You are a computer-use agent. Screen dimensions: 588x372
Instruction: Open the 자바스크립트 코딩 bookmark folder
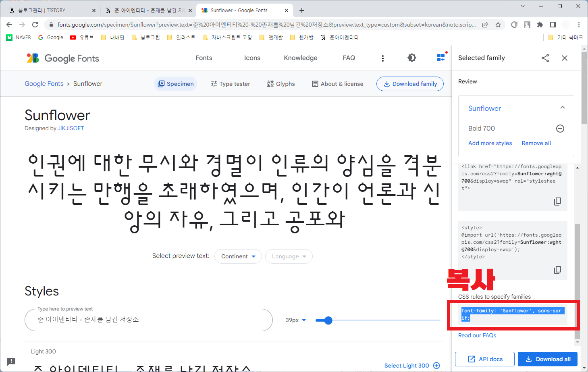[227, 37]
